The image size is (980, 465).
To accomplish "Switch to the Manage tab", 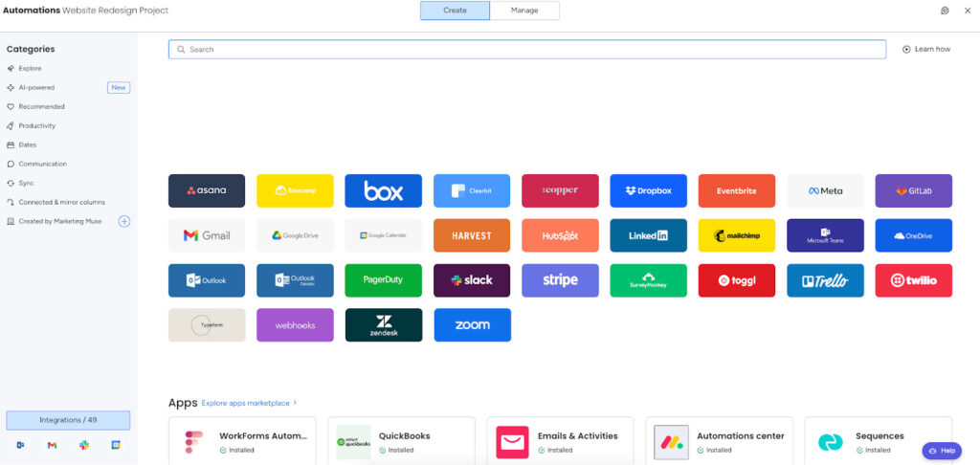I will click(524, 11).
